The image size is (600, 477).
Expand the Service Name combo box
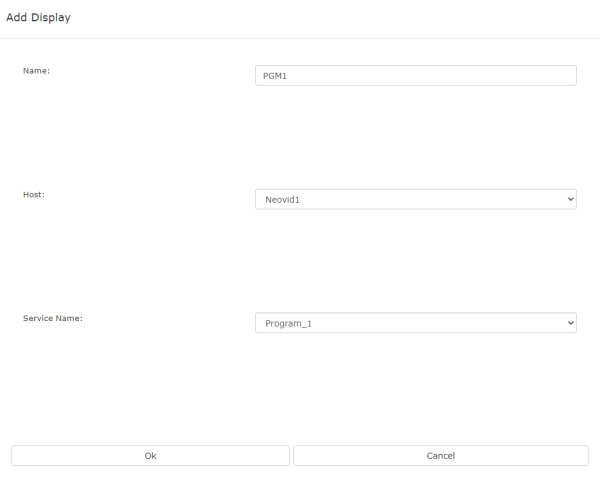[416, 323]
